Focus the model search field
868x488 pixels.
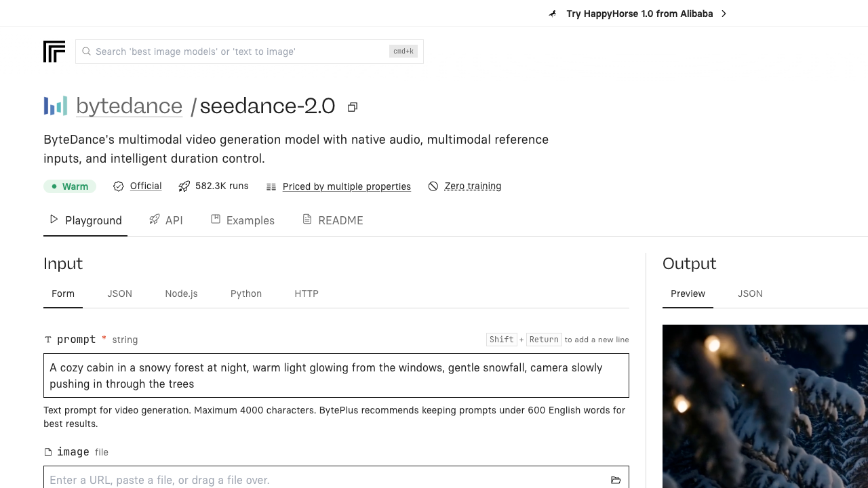(x=250, y=52)
